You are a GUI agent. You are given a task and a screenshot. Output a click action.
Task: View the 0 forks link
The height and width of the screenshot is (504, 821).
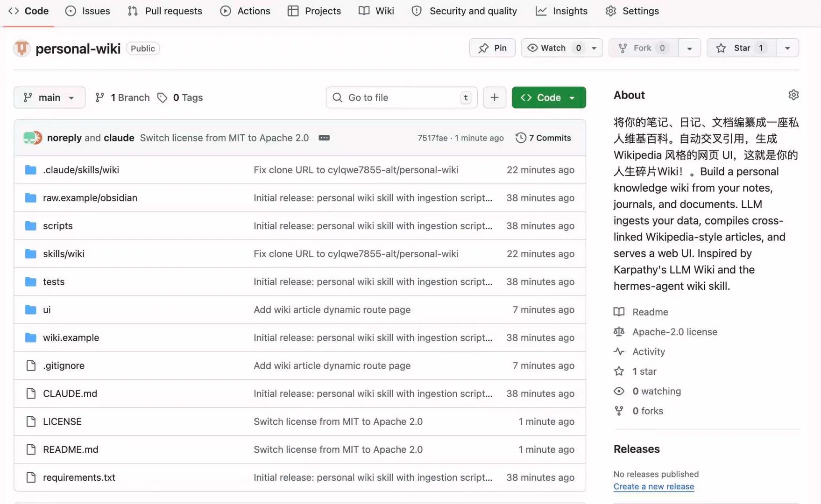coord(638,411)
